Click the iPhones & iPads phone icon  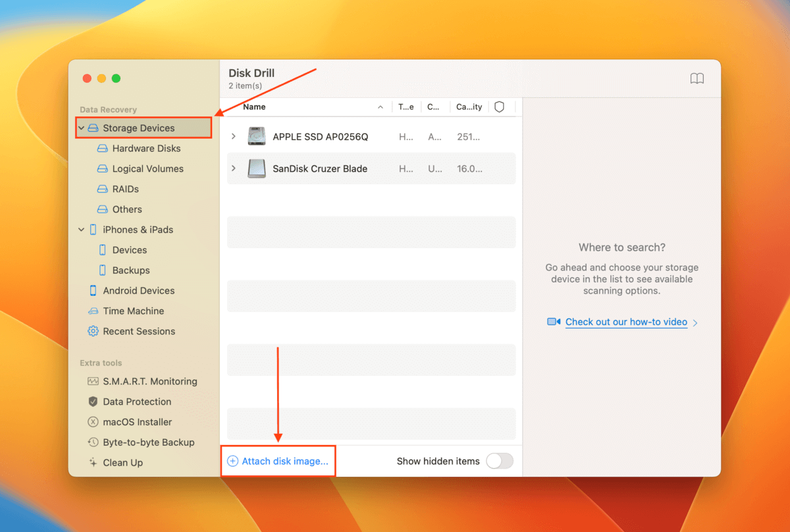[93, 230]
